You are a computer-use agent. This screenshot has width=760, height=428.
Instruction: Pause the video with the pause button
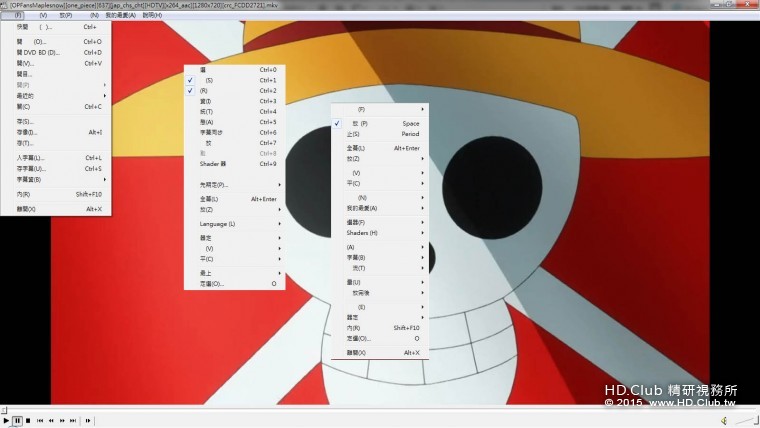coord(18,421)
